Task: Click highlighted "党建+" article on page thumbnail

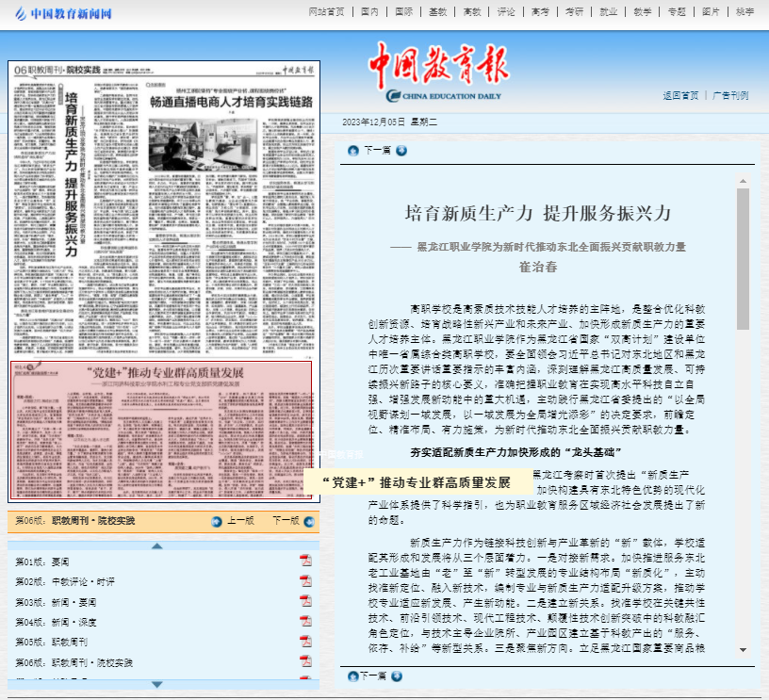Action: pos(160,430)
